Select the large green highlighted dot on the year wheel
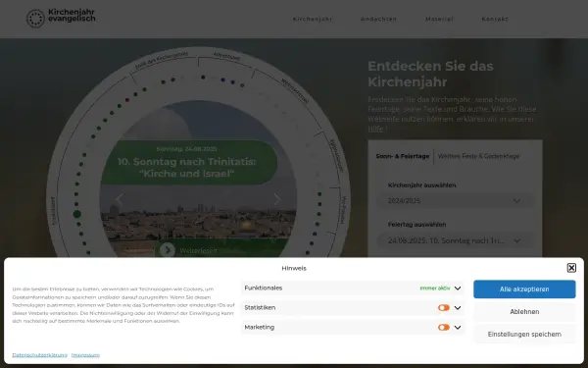The width and height of the screenshot is (588, 368). point(77,214)
